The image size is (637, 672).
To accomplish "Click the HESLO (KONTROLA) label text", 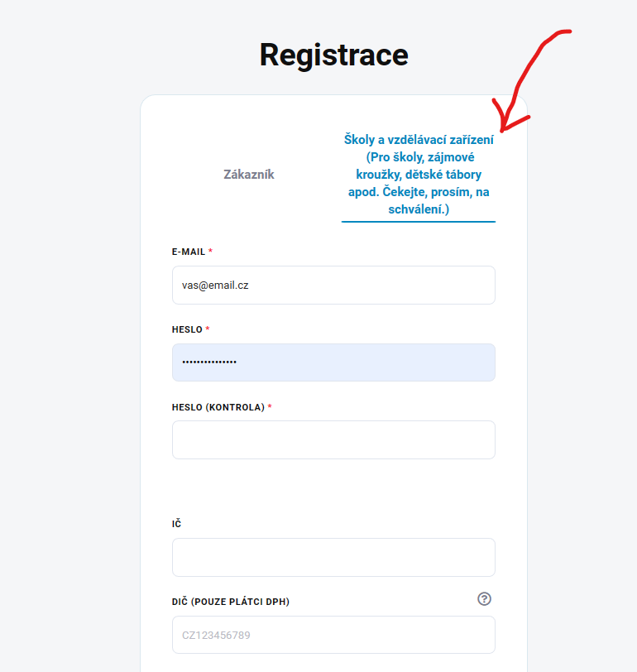I will click(218, 407).
